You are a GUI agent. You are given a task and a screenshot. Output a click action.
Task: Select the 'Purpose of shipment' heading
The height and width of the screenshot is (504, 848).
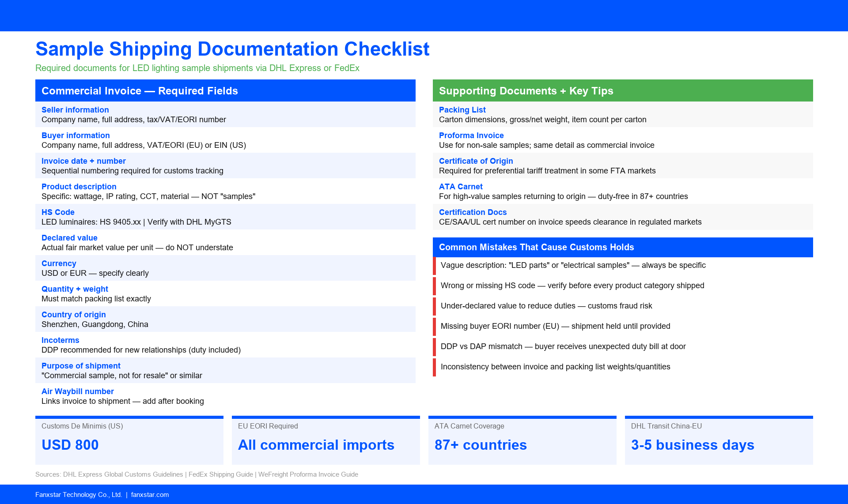81,366
